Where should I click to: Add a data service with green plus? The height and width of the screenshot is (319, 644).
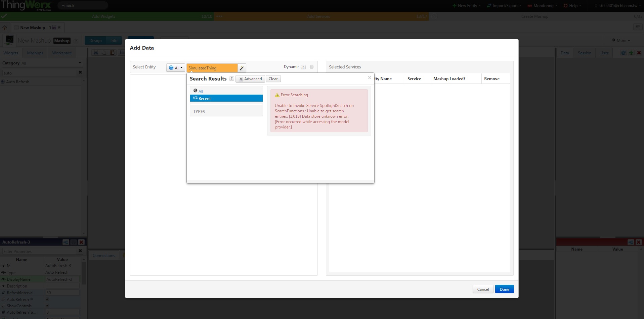[631, 53]
